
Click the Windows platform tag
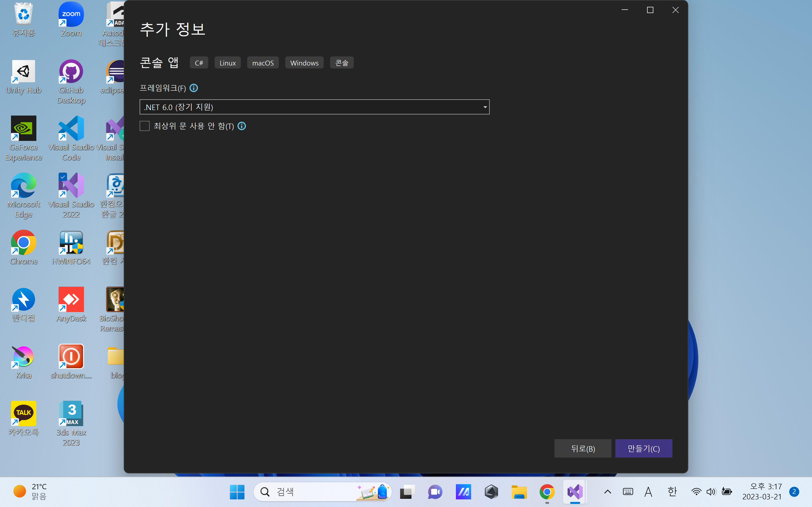click(304, 63)
